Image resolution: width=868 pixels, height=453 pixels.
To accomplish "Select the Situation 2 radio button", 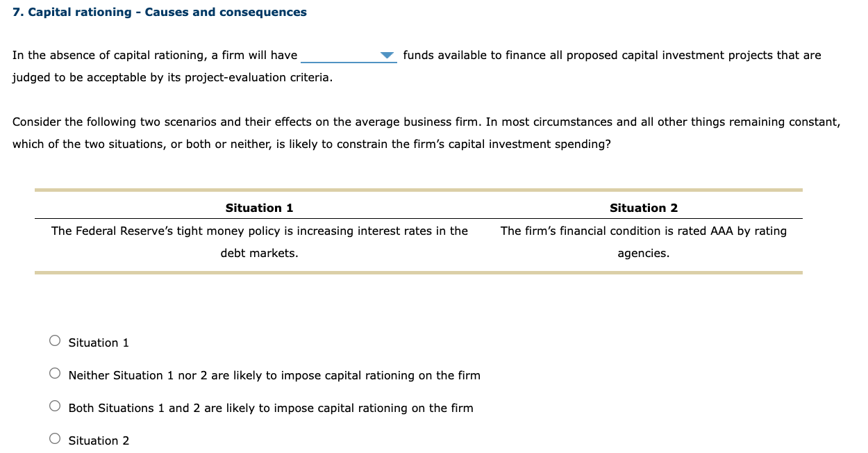I will pyautogui.click(x=54, y=438).
